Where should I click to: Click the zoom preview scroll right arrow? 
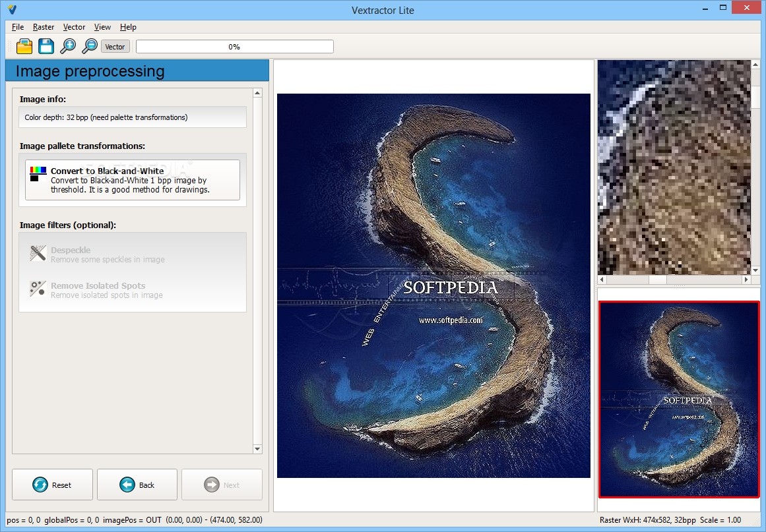click(x=746, y=280)
